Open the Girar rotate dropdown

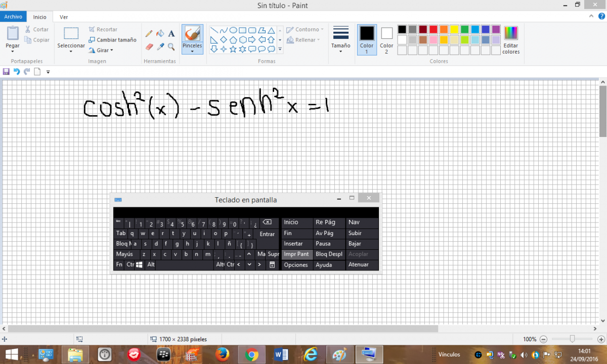click(101, 50)
